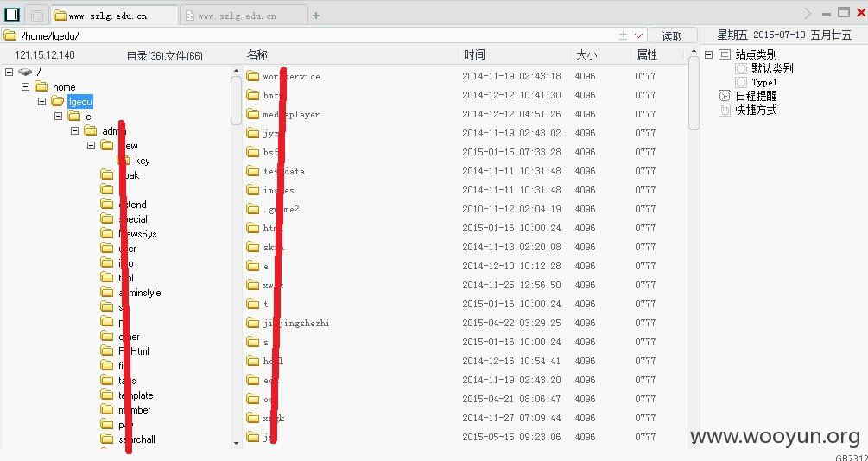
Task: Select the highlighted lgedu folder in tree
Action: pyautogui.click(x=80, y=102)
